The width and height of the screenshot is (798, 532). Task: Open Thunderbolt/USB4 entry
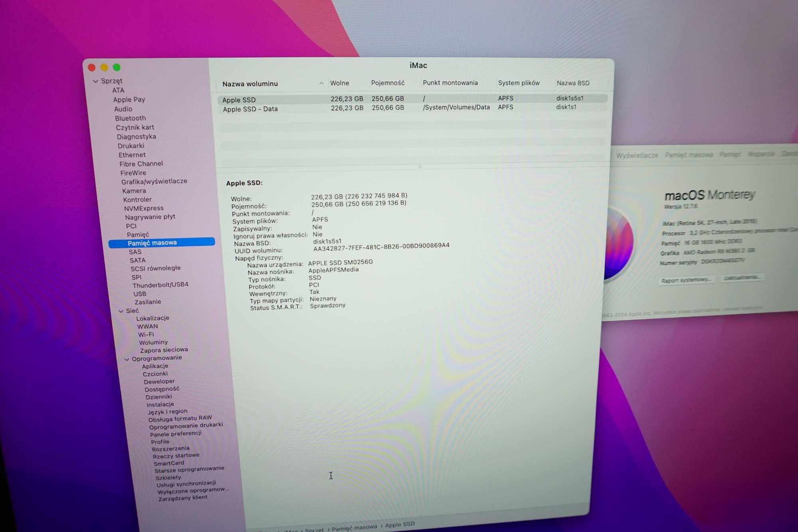click(x=160, y=285)
